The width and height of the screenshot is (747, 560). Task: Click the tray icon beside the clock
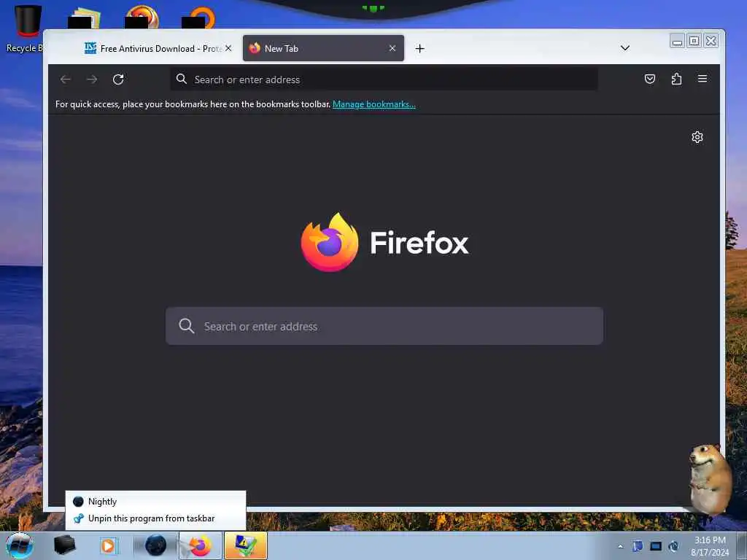673,546
